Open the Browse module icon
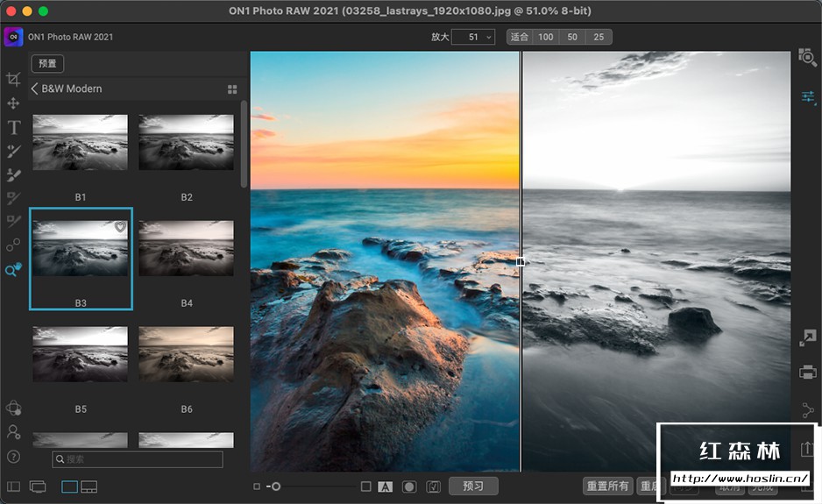Viewport: 822px width, 504px height. click(x=807, y=58)
